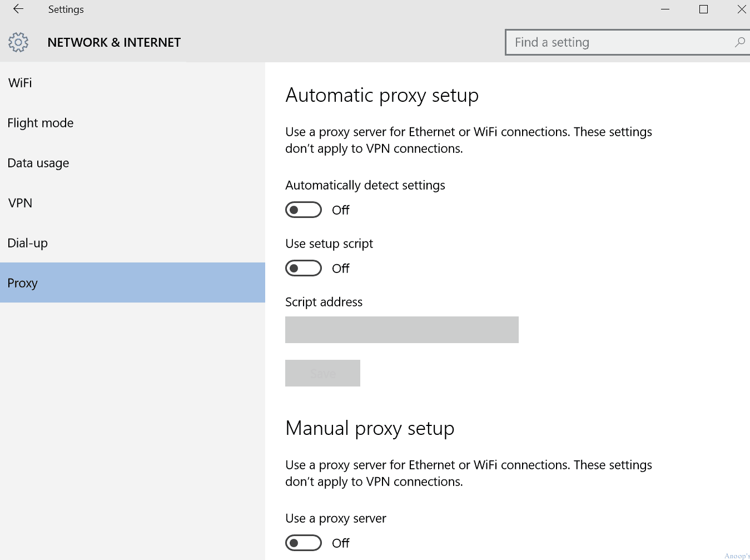Click the Script address label
Screen dimensions: 750x560
324,302
